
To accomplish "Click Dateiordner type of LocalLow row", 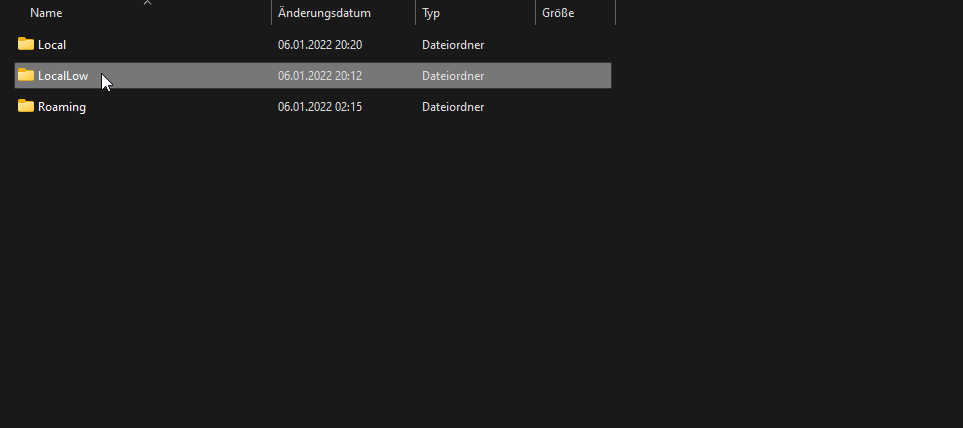I will point(453,76).
